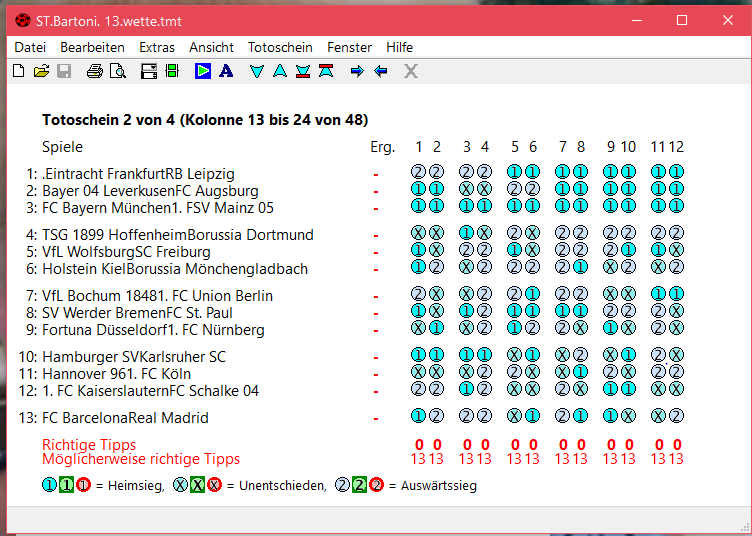Click the column 12 tip for FC BarcelonaReal Madrid
The width and height of the screenshot is (752, 536).
click(676, 416)
